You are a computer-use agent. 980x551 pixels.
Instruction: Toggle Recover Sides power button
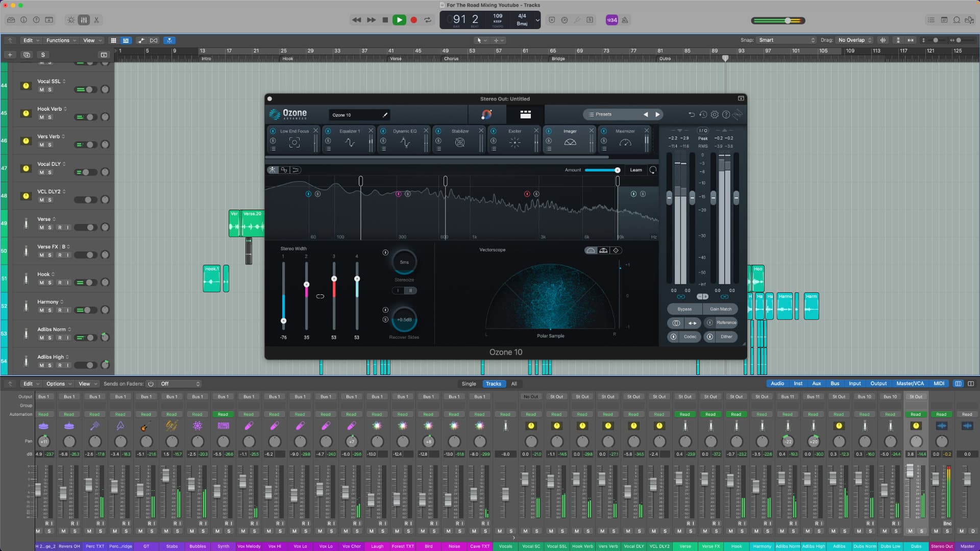385,310
